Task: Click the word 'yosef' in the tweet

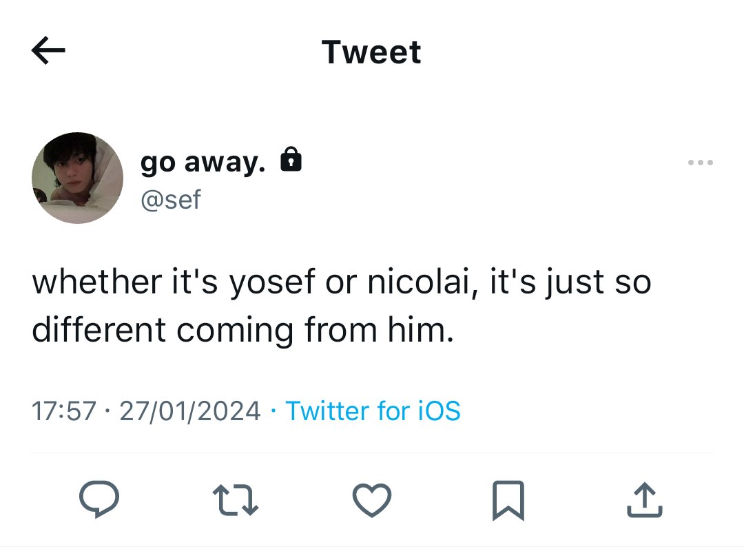Action: click(x=272, y=282)
